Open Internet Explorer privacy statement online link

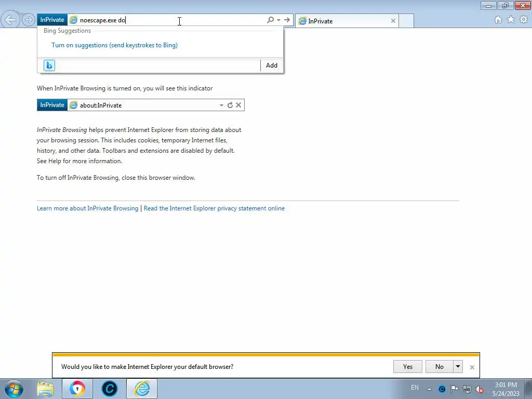tap(214, 208)
